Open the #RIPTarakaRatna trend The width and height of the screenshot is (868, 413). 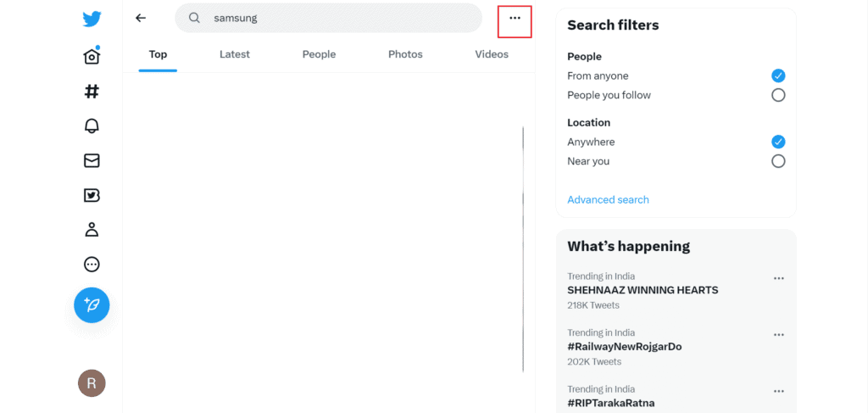[611, 403]
